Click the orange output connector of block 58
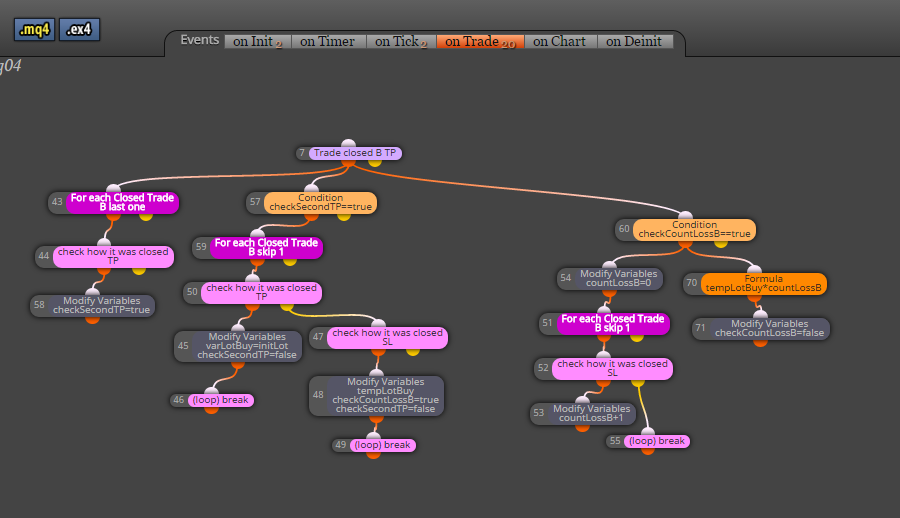 pos(92,319)
